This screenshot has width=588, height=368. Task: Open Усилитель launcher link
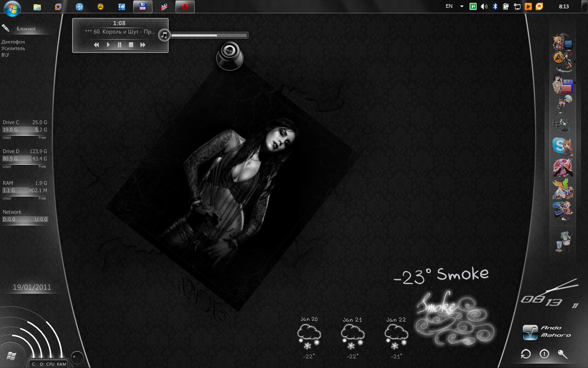tap(13, 48)
